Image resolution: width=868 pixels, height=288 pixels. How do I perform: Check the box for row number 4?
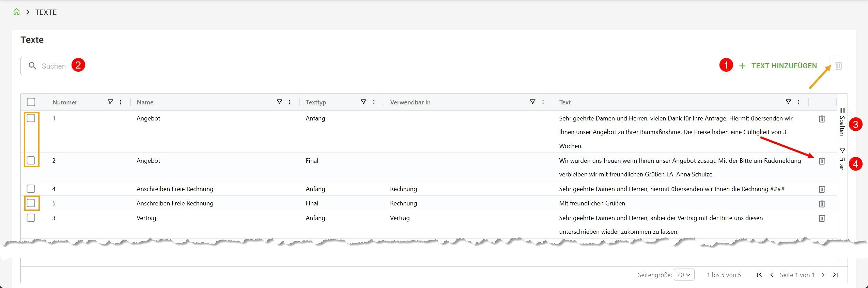point(31,189)
